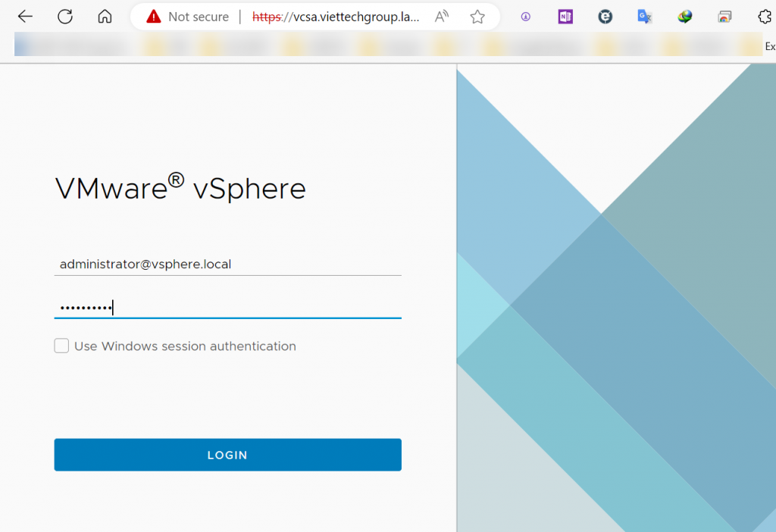Open the Google Translate extension
The image size is (776, 532).
click(x=645, y=17)
